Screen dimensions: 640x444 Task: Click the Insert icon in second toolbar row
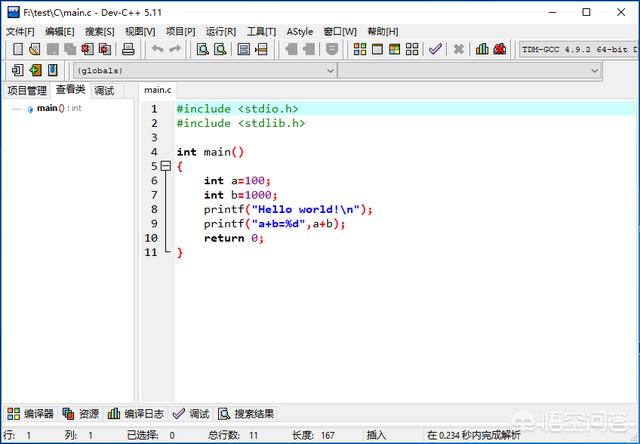[18, 70]
